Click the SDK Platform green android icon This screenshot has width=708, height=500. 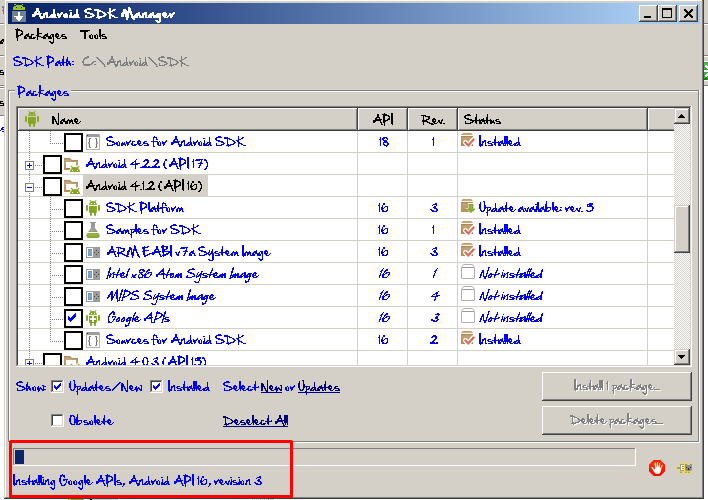click(x=93, y=208)
